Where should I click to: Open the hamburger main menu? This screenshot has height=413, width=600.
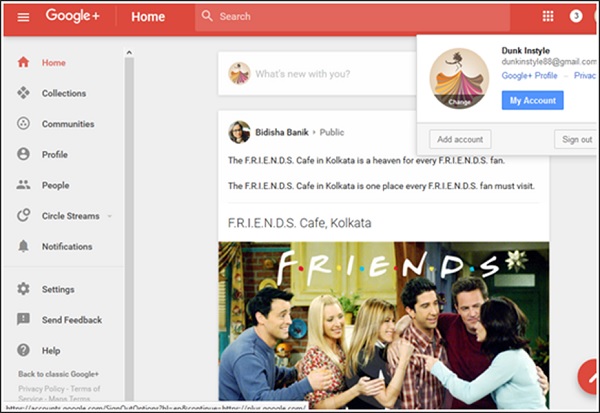click(23, 17)
